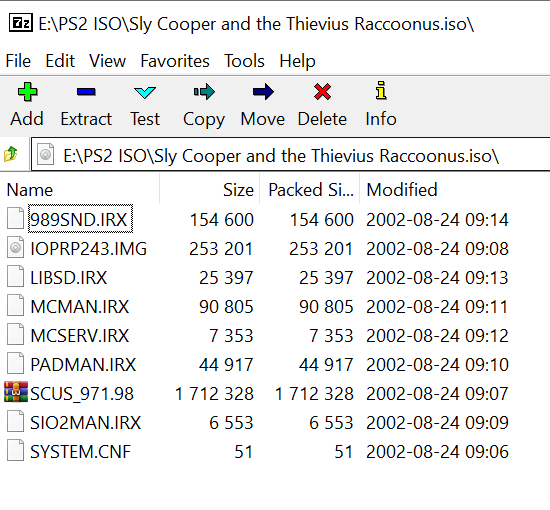This screenshot has height=510, width=550.
Task: Select the IOPRP243.IMG file name
Action: (88, 249)
